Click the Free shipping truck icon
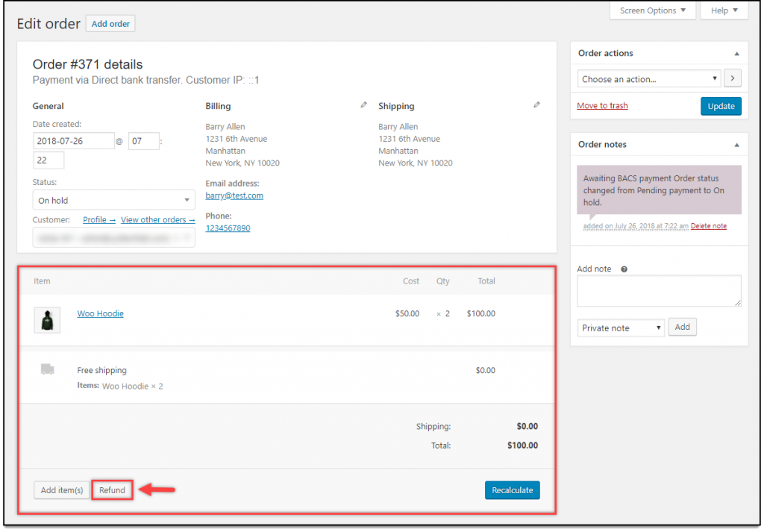764x532 pixels. click(47, 369)
